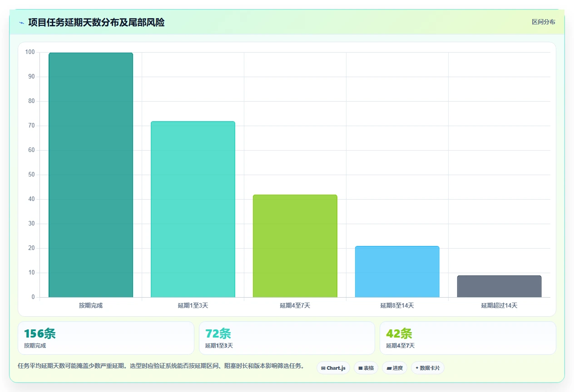Click the 区间分布 label in the header
This screenshot has height=392, width=574.
[x=543, y=22]
